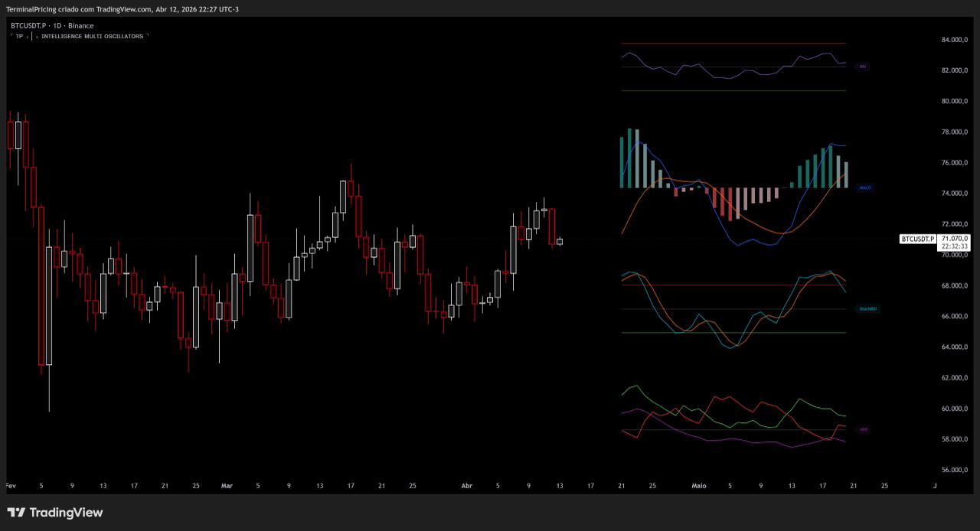Click the BTCUSDT.P price line label
This screenshot has height=531, width=980.
[x=918, y=239]
